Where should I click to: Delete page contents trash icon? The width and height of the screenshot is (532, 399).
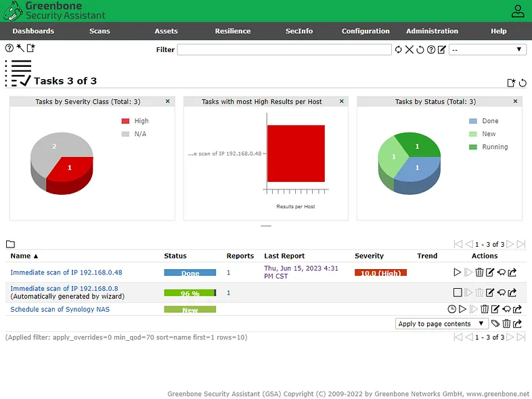(x=506, y=324)
